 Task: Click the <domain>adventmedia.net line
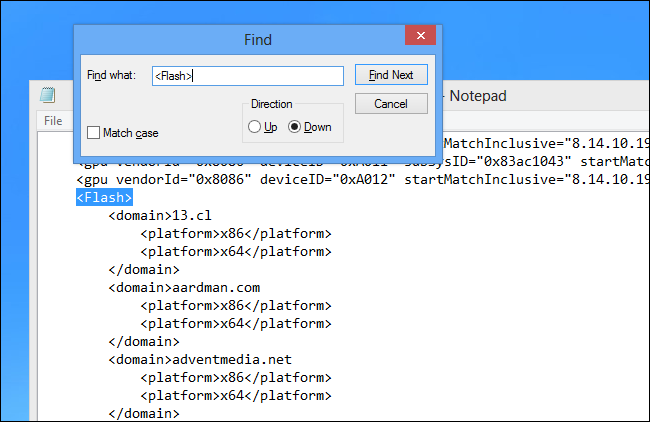pyautogui.click(x=200, y=359)
